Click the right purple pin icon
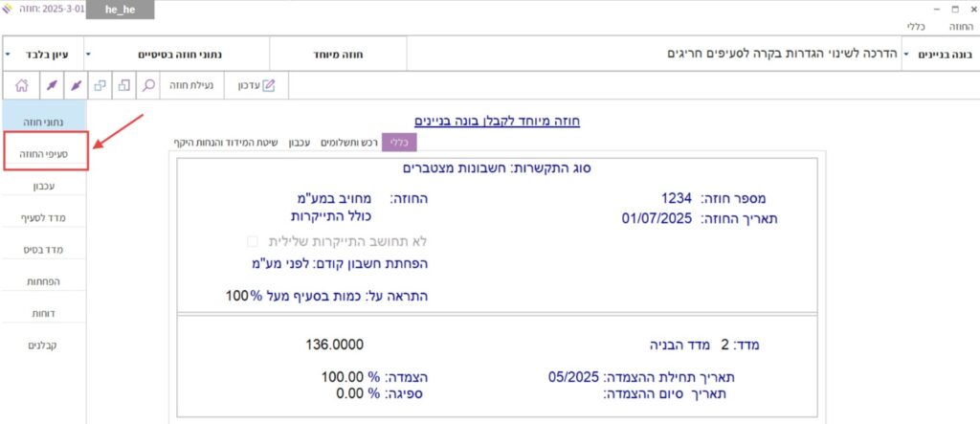Image resolution: width=980 pixels, height=424 pixels. pos(77,85)
